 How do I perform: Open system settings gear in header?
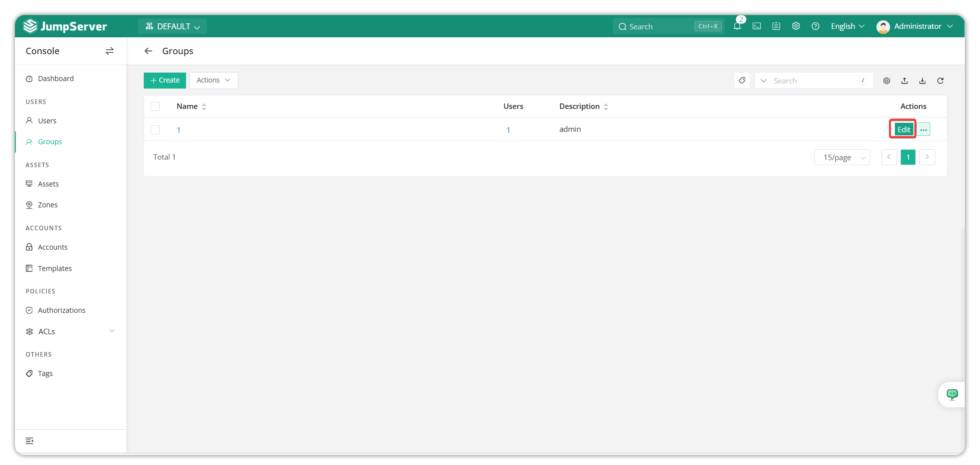pos(796,26)
